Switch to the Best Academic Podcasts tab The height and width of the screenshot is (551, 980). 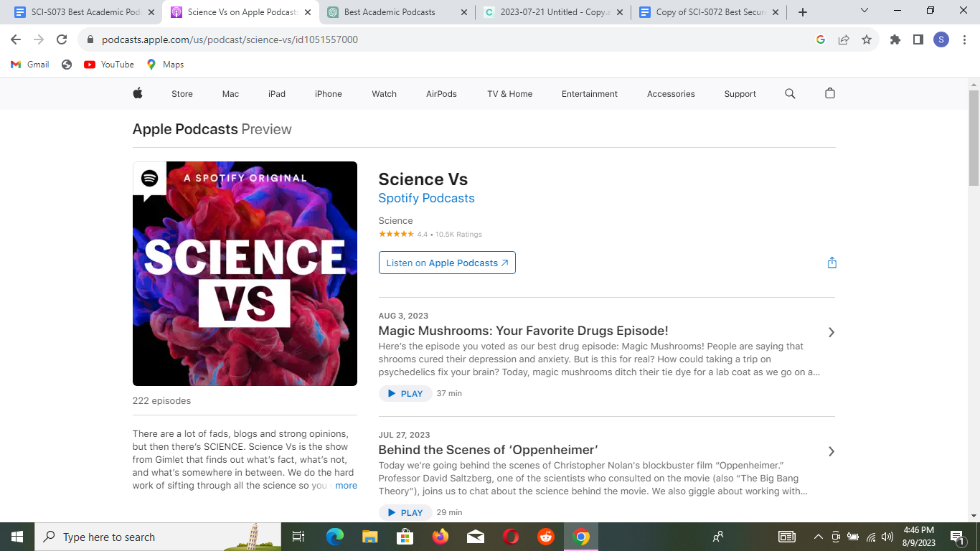click(x=391, y=11)
